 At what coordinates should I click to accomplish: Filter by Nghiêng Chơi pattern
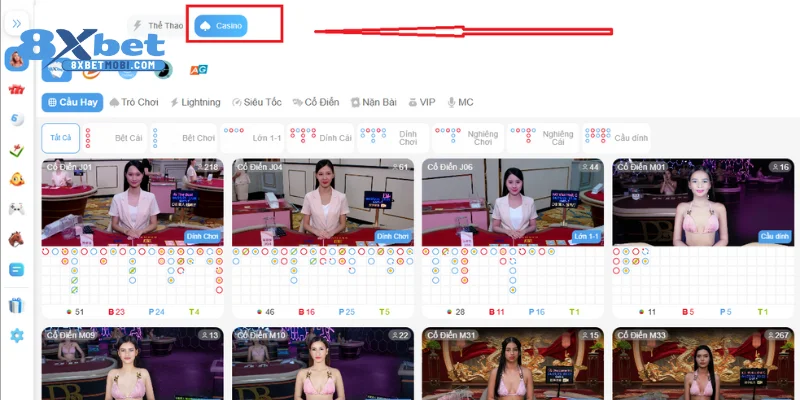[468, 138]
